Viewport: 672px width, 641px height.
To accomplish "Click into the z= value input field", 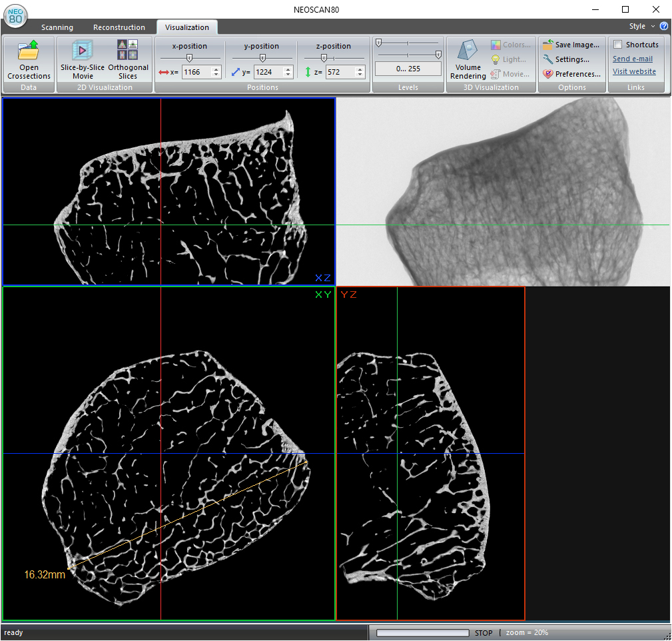I will (x=339, y=72).
